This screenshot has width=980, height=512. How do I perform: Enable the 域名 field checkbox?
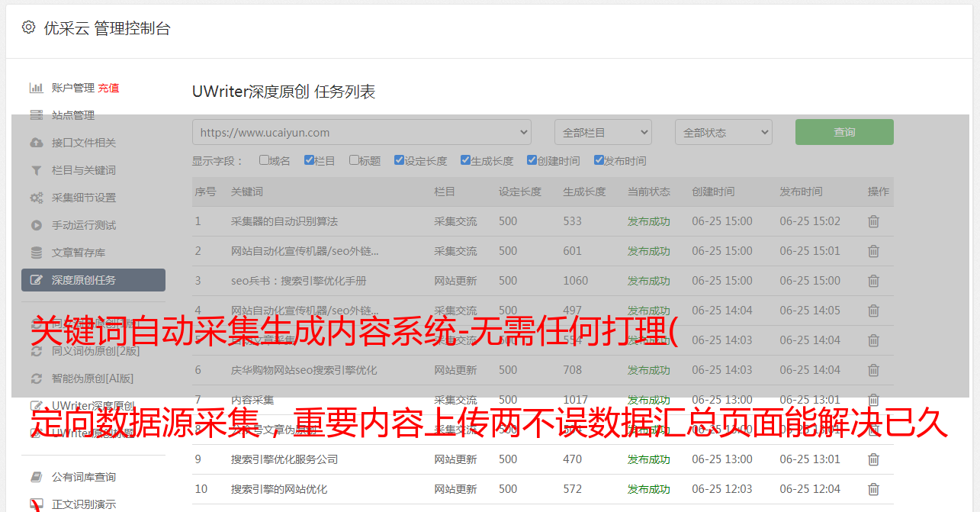click(264, 160)
